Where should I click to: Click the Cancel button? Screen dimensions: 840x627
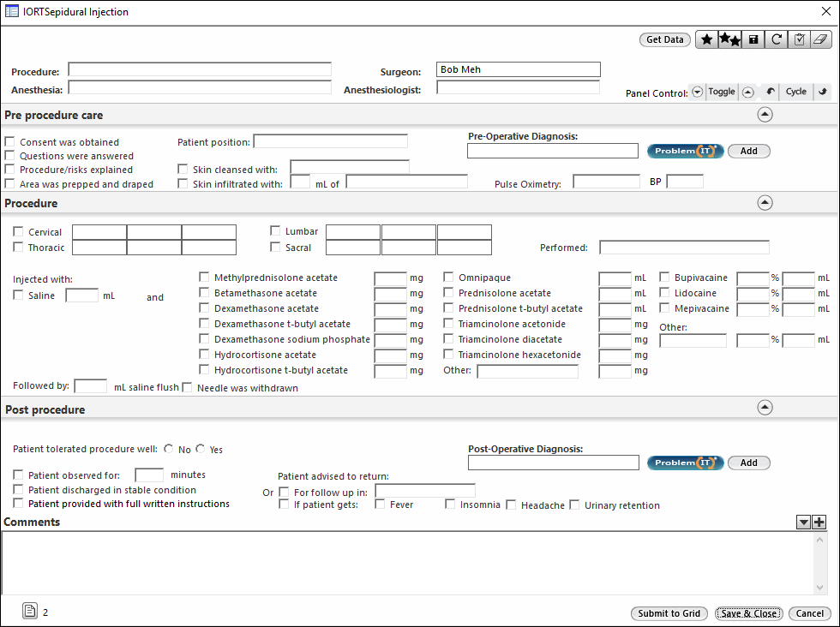coord(810,613)
